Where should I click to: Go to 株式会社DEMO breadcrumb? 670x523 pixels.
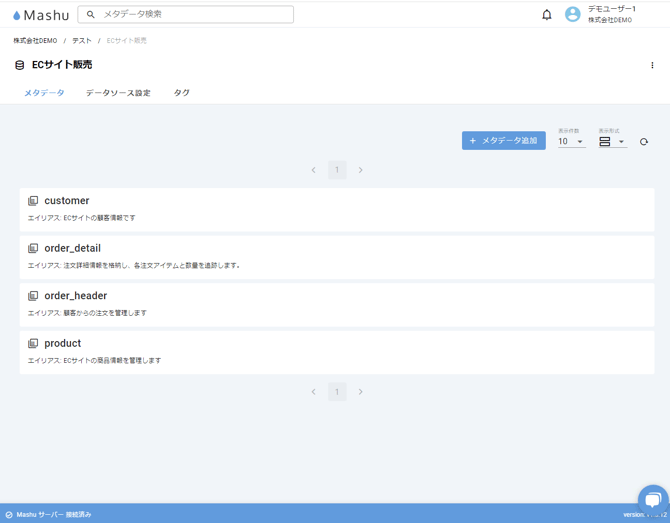[x=35, y=41]
